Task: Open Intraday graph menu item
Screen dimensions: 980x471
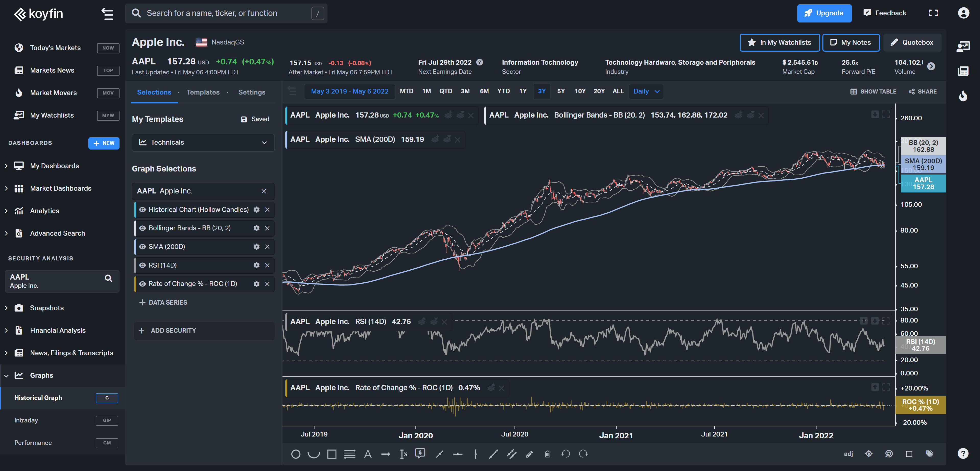Action: tap(62, 420)
